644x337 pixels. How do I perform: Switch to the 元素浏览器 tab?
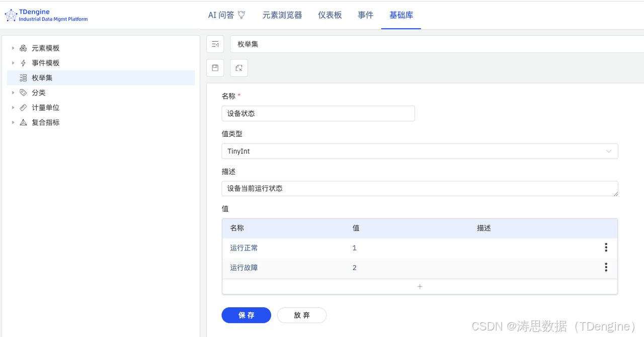point(282,15)
